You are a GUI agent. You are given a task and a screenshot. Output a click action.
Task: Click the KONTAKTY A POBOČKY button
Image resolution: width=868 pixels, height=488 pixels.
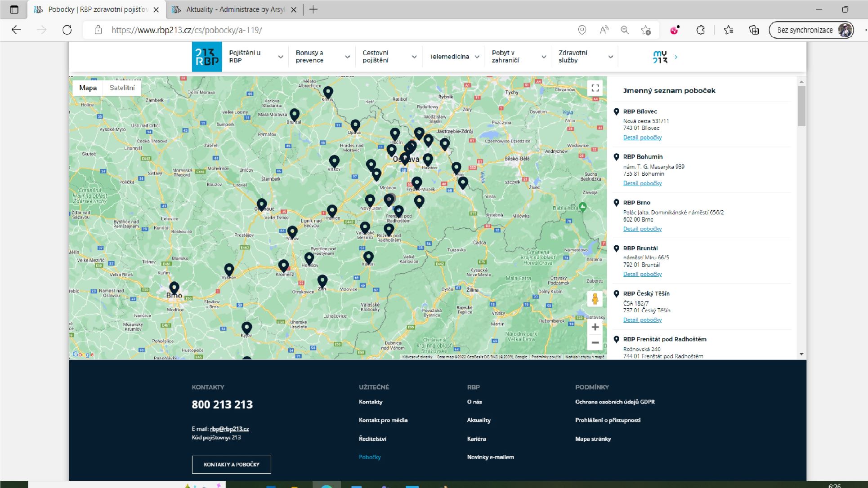tap(232, 465)
